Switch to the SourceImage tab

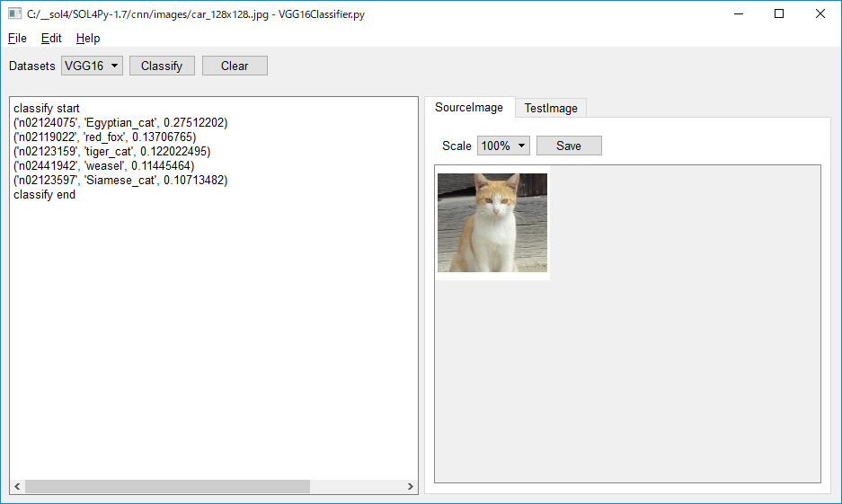click(469, 107)
